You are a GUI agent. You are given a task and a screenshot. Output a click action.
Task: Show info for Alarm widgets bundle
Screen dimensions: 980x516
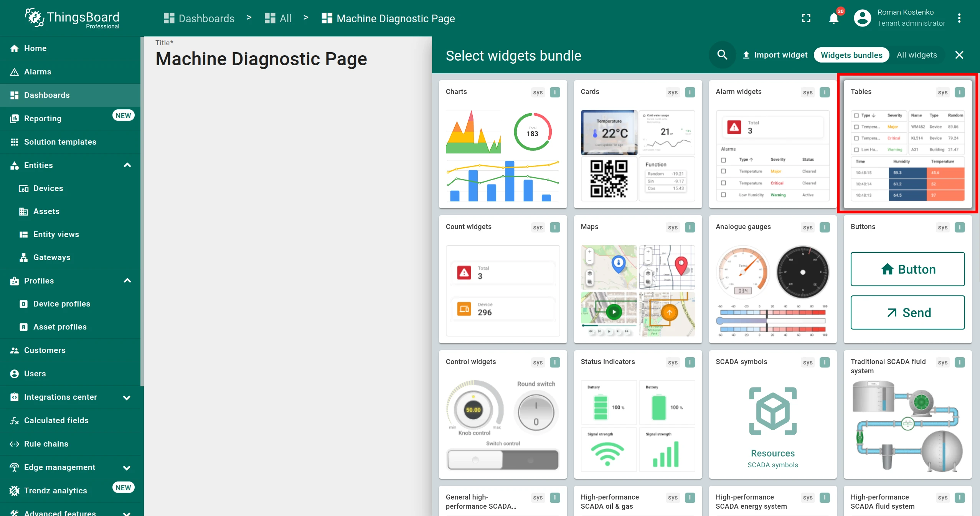pyautogui.click(x=825, y=92)
